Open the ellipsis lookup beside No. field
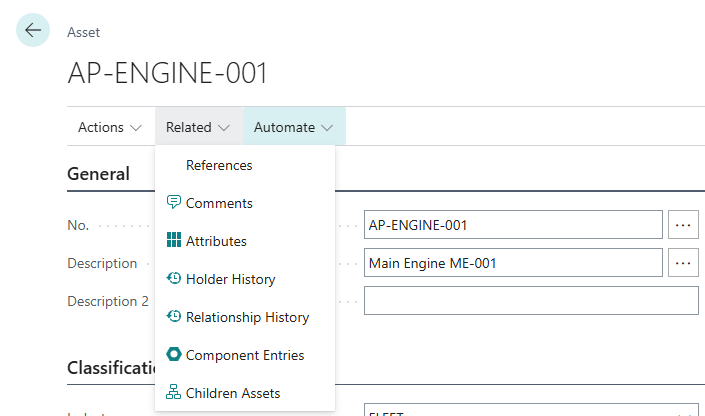Image resolution: width=705 pixels, height=416 pixels. click(683, 225)
